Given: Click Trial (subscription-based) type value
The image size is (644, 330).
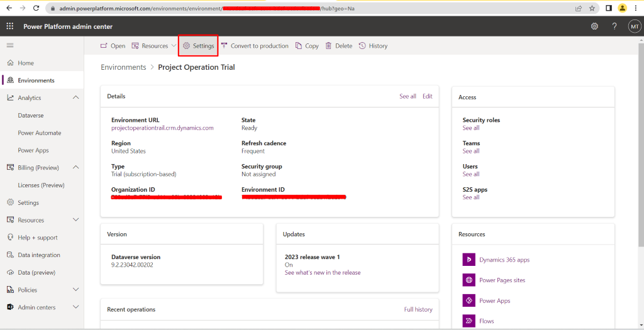Looking at the screenshot, I should point(144,174).
